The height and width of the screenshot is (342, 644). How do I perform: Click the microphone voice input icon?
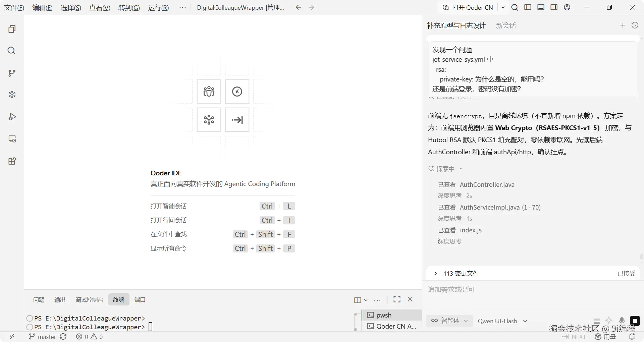coord(622,321)
